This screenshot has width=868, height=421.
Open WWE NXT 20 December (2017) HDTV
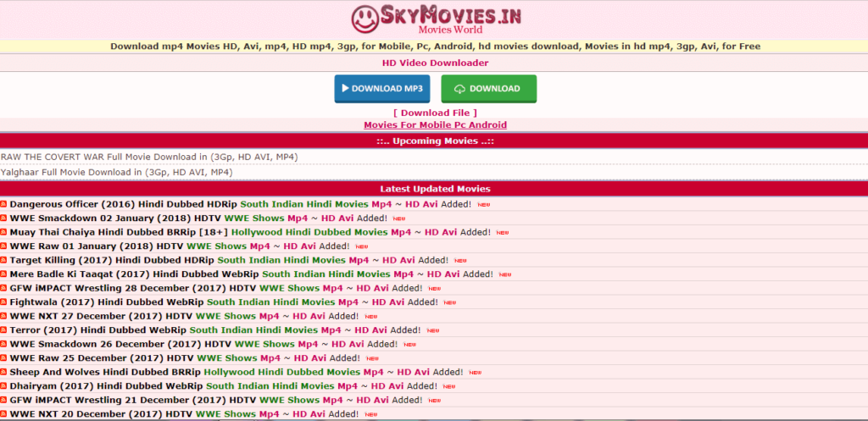pos(102,414)
